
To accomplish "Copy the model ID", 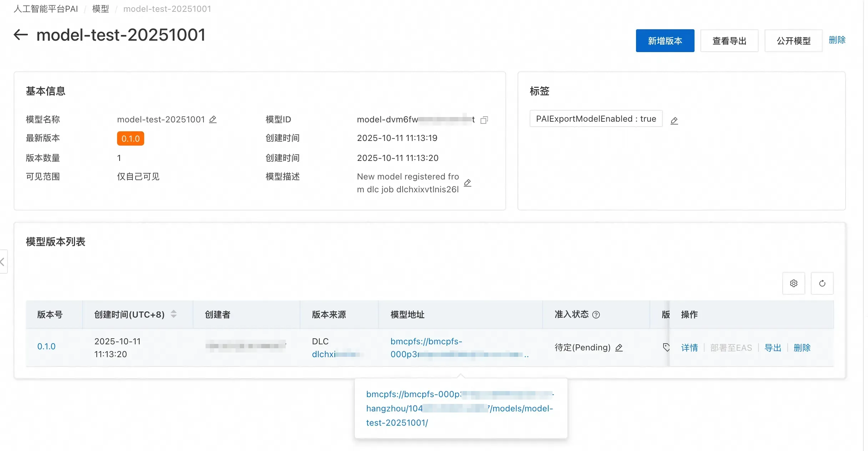I will pyautogui.click(x=484, y=120).
